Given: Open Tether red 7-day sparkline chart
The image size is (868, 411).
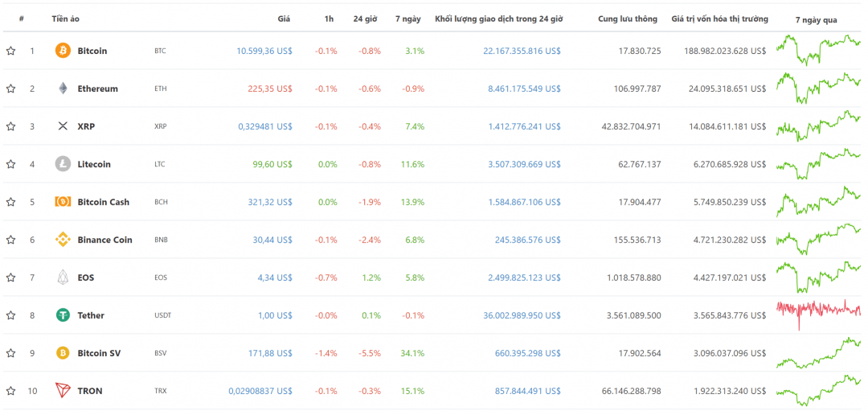Looking at the screenshot, I should pyautogui.click(x=818, y=314).
